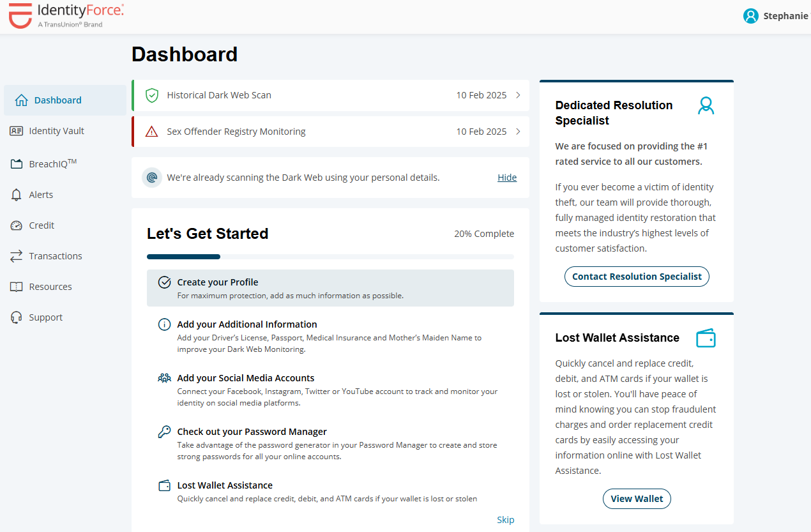
Task: Click wallet icon in Lost Wallet Assistance card
Action: point(706,338)
